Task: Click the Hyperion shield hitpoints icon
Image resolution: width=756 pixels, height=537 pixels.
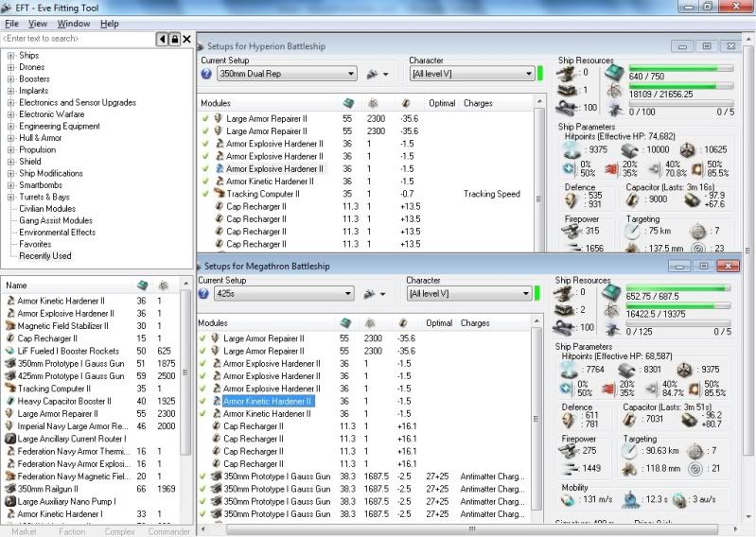Action: coord(572,150)
